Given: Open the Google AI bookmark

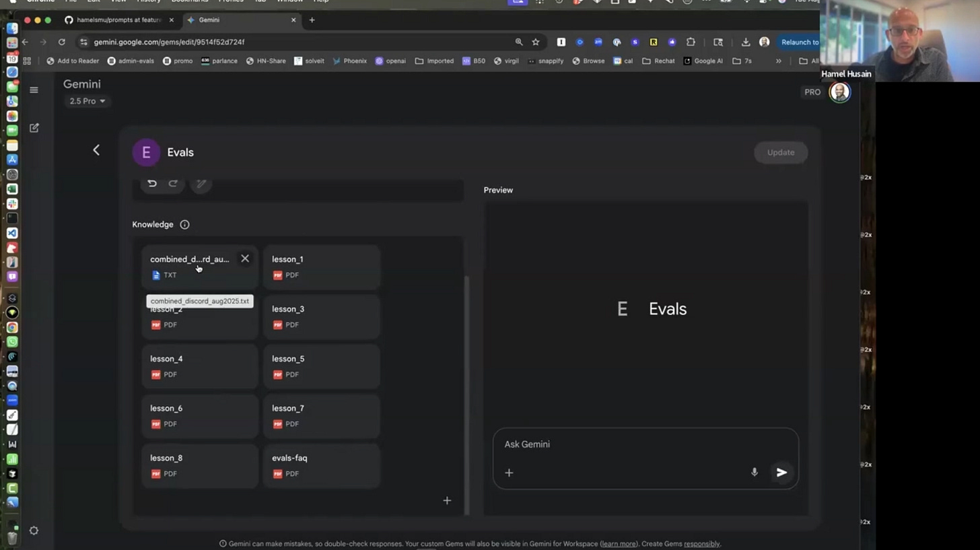Looking at the screenshot, I should (703, 61).
